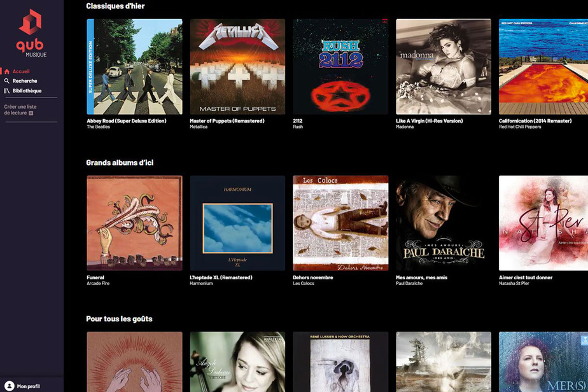This screenshot has height=392, width=588.
Task: Go to Accueil home icon
Action: 7,71
